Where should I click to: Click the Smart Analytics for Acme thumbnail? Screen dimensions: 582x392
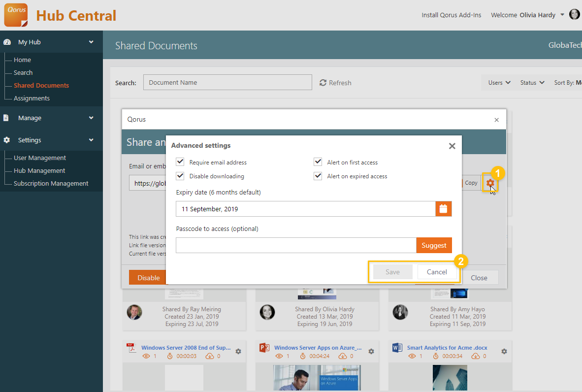point(450,378)
